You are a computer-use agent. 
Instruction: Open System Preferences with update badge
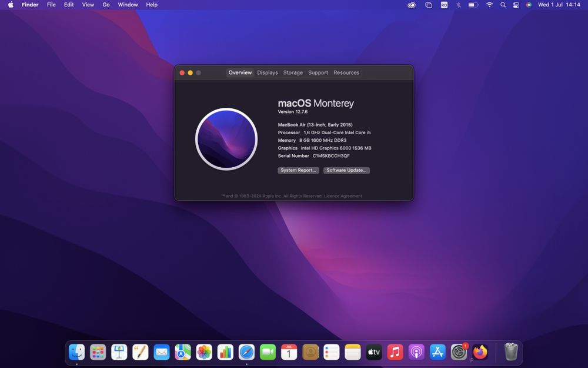coord(459,352)
